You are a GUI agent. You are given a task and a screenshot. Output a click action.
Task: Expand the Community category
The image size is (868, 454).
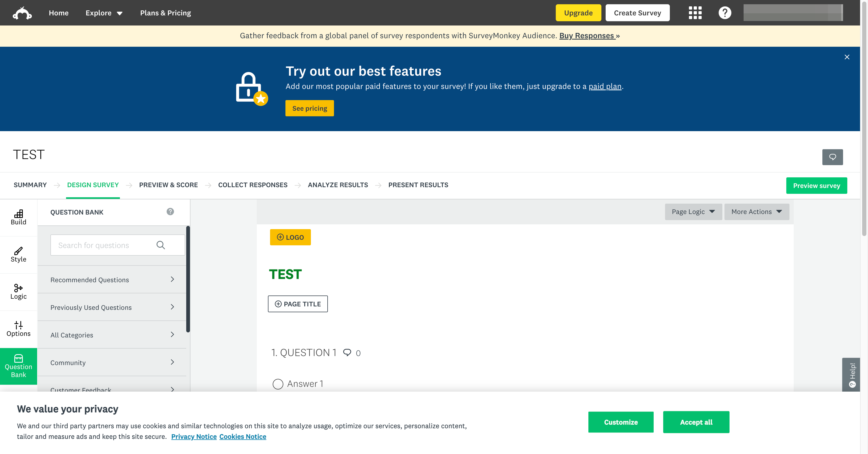(112, 363)
